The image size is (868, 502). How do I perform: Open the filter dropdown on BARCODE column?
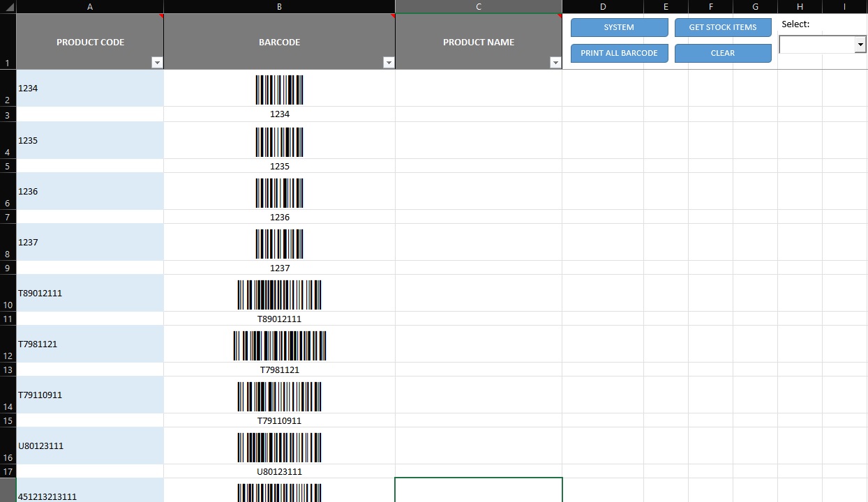(x=389, y=62)
